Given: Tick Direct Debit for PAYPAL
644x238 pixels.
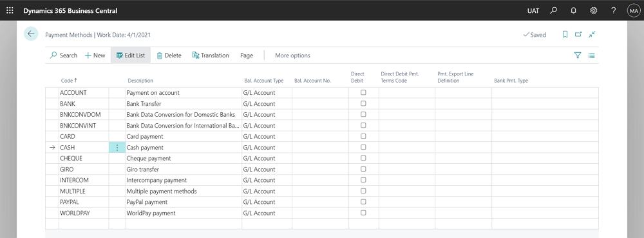Looking at the screenshot, I should coord(363,202).
